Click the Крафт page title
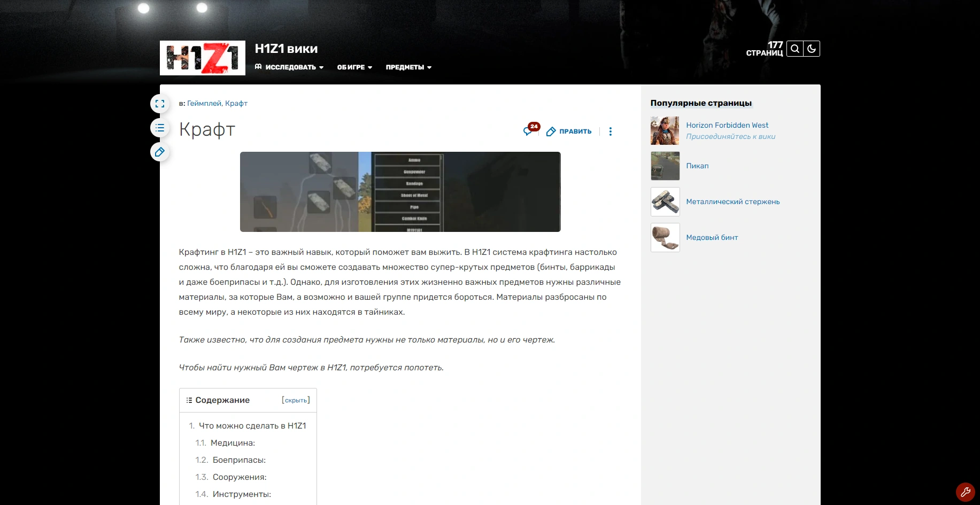The image size is (980, 505). [x=207, y=130]
